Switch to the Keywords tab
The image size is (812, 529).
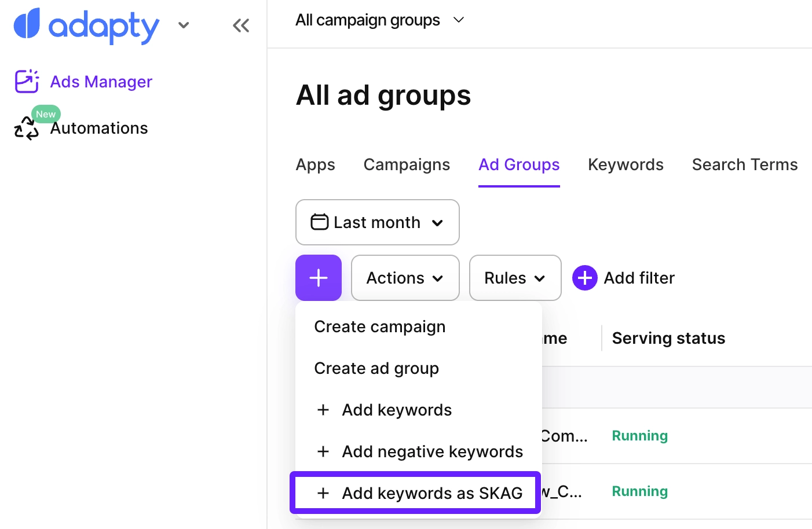pos(626,164)
